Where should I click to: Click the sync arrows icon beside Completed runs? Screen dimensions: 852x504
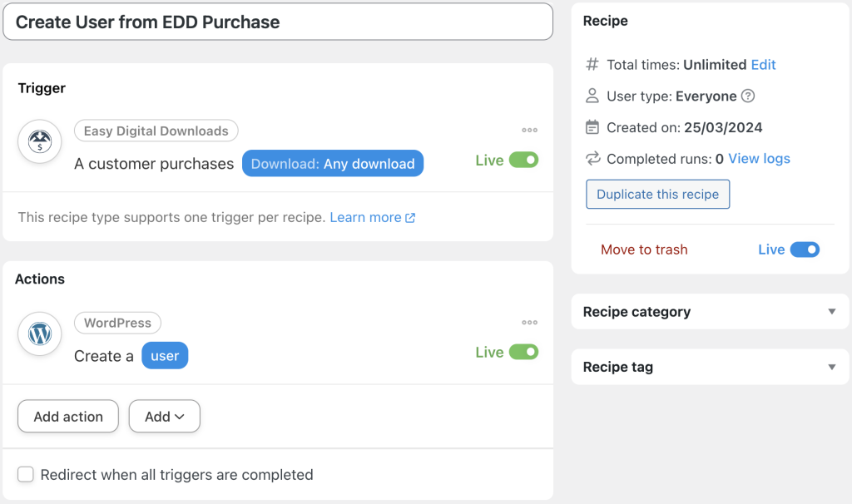pos(592,159)
